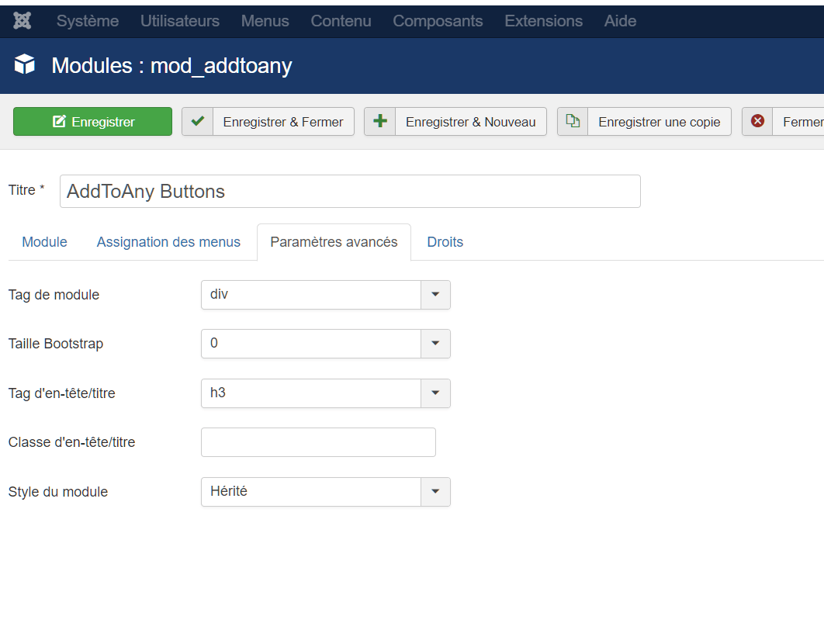Open the Extensions menu
Image resolution: width=824 pixels, height=644 pixels.
543,20
